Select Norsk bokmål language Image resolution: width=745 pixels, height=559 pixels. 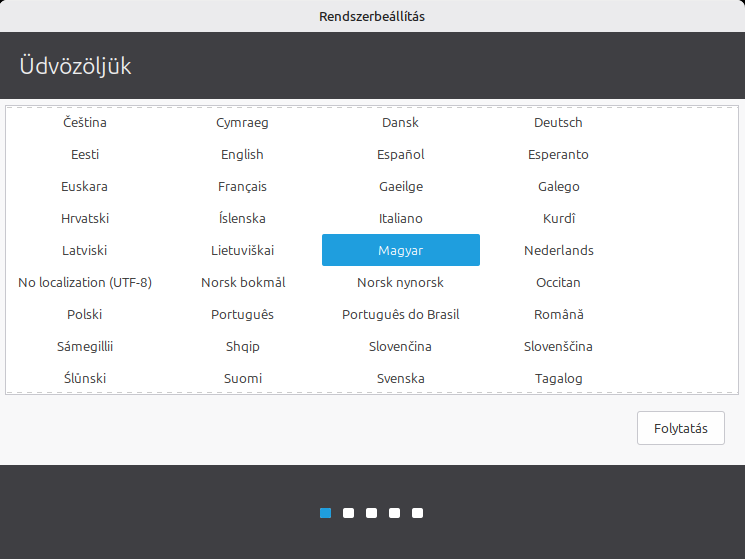click(x=242, y=282)
